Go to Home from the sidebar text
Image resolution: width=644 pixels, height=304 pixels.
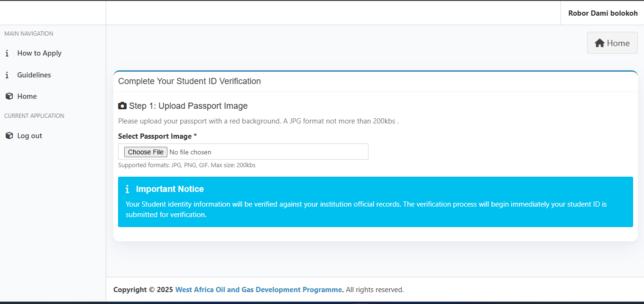27,96
